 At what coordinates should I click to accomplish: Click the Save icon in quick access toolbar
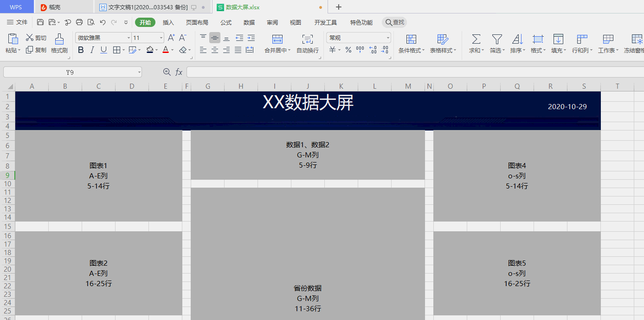(40, 22)
